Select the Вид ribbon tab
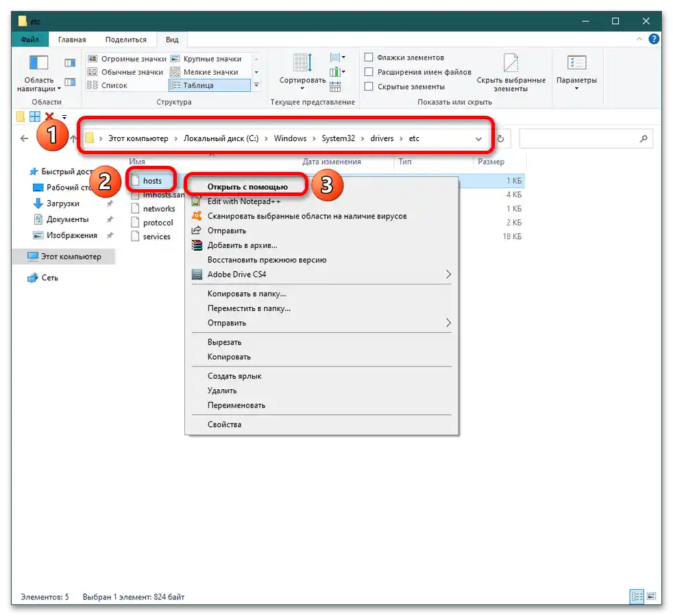The width and height of the screenshot is (673, 616). click(x=172, y=40)
